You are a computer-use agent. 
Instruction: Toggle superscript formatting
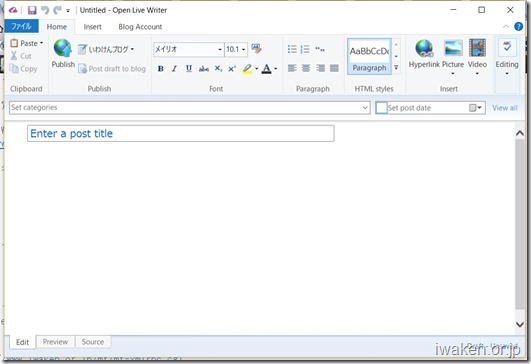(x=232, y=69)
